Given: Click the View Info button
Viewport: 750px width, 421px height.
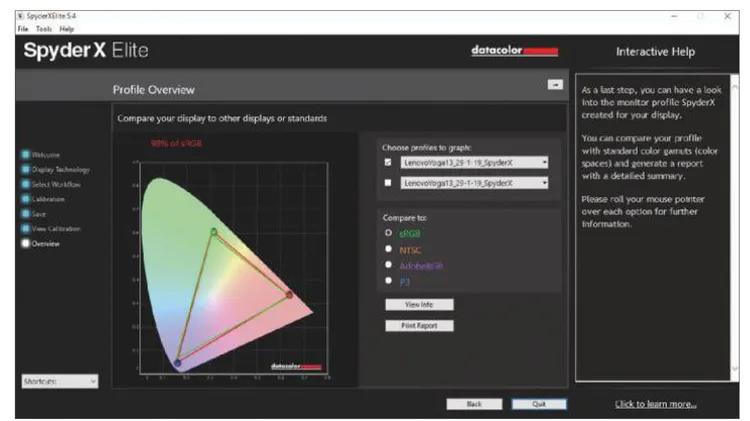Looking at the screenshot, I should [419, 305].
